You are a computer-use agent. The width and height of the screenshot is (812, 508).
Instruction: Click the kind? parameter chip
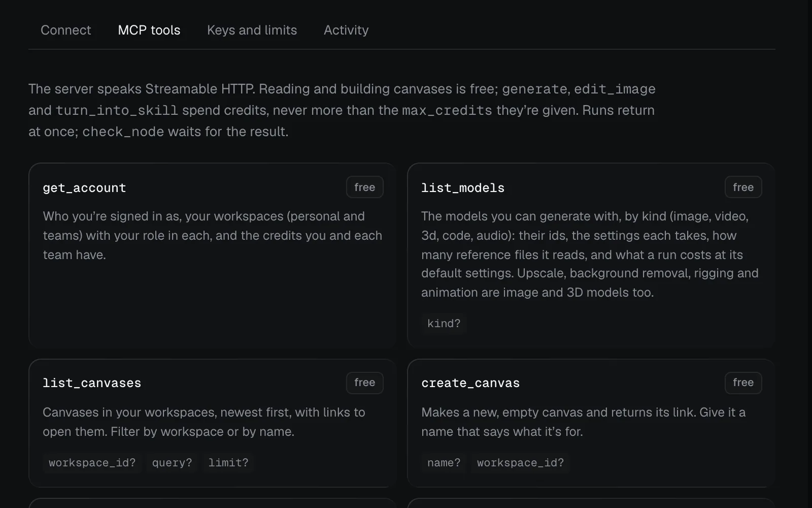pos(444,324)
